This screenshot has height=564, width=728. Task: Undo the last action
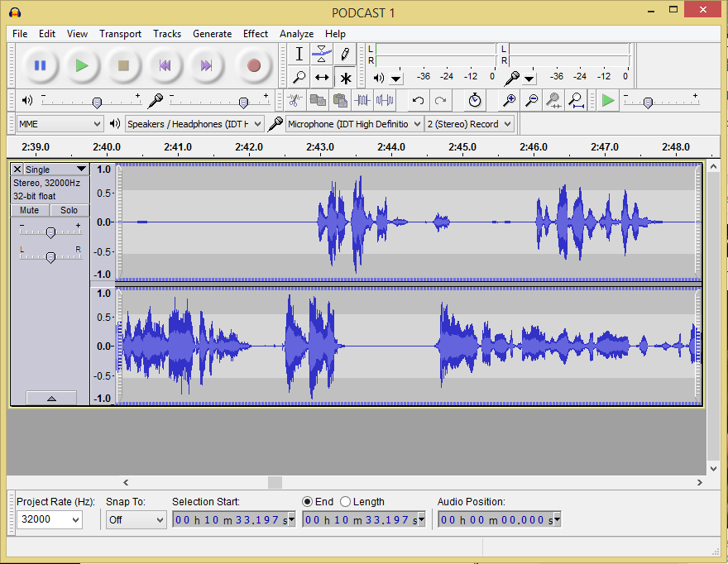point(418,100)
